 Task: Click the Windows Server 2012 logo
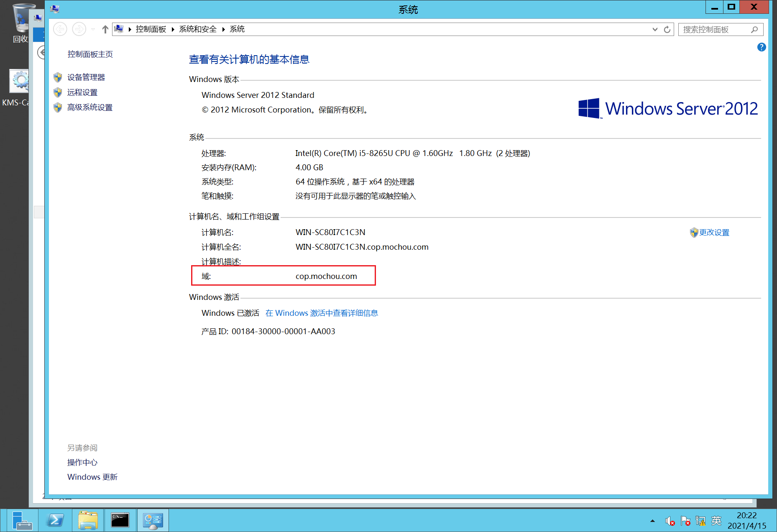668,109
